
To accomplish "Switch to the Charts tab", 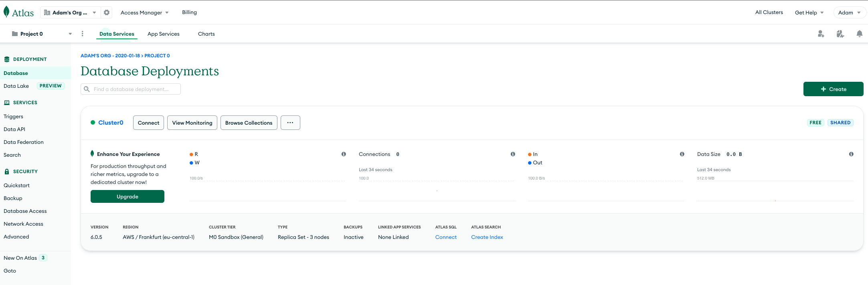I will click(206, 34).
